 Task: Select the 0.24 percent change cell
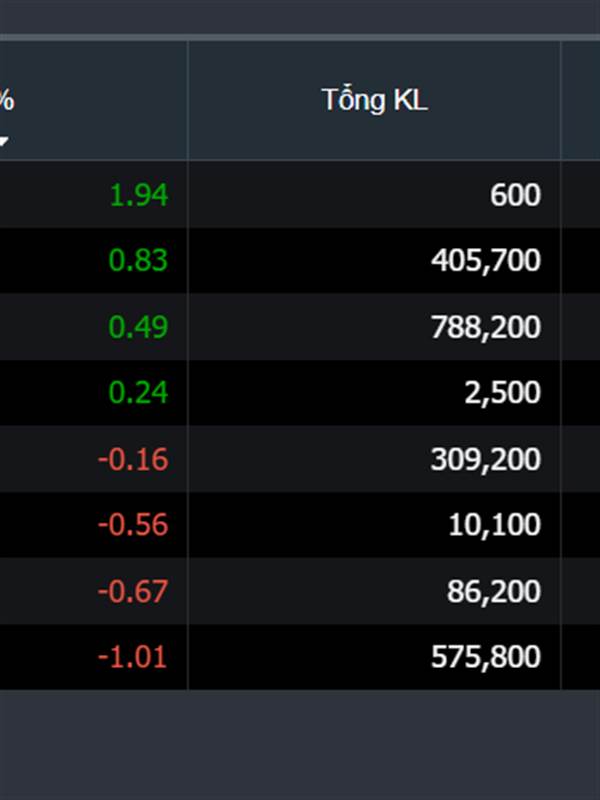pos(93,392)
